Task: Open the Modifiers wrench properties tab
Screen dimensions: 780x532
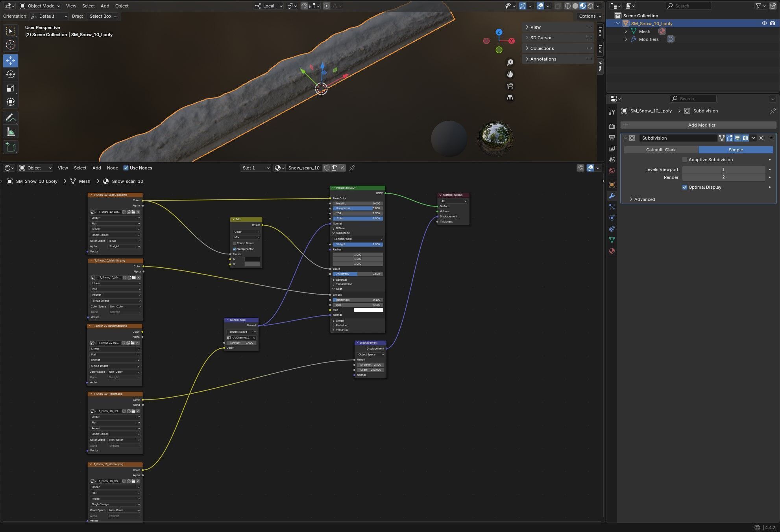Action: (612, 196)
